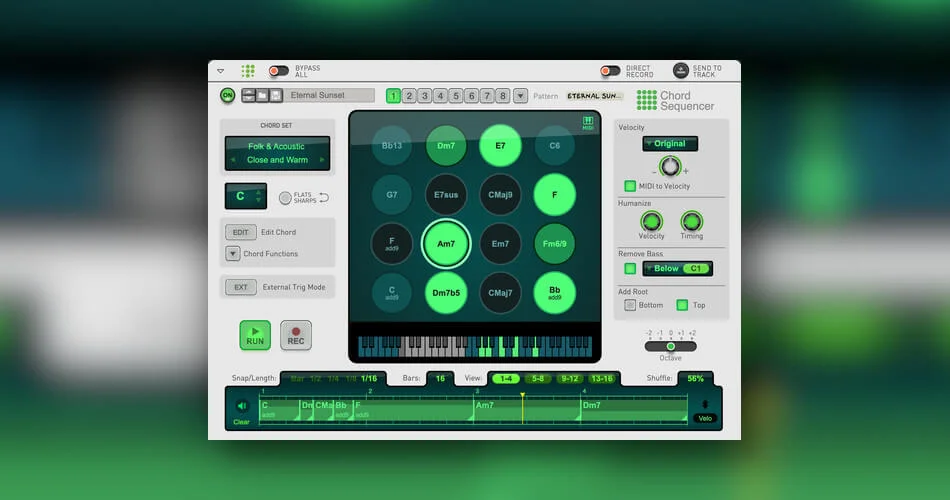The height and width of the screenshot is (500, 950).
Task: Expand the Chord Functions dropdown
Action: (x=233, y=253)
